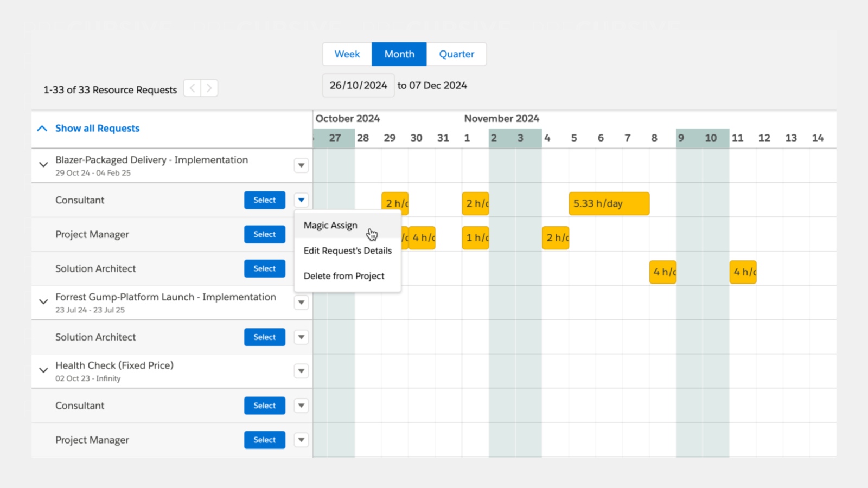This screenshot has height=488, width=868.
Task: Click the next page arrow
Action: coord(209,88)
